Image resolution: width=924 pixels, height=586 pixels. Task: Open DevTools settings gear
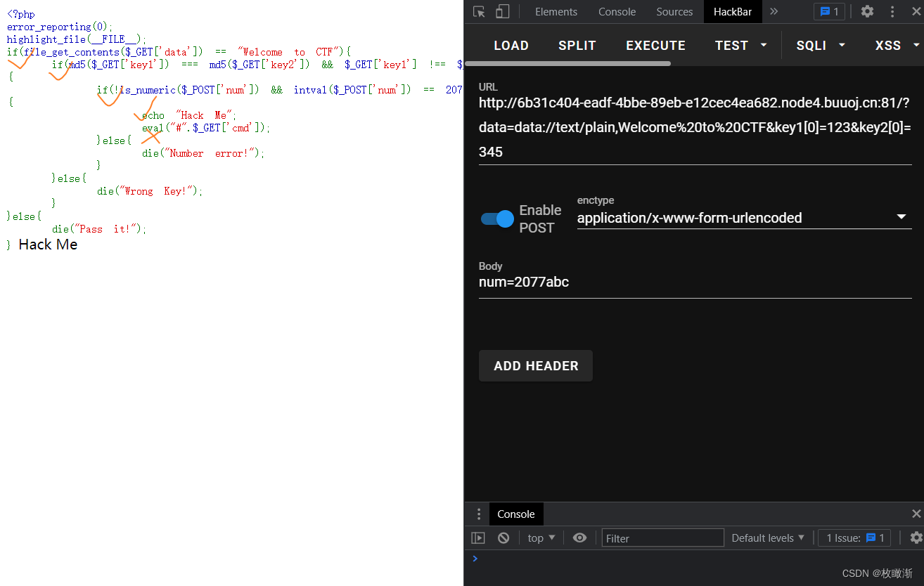click(x=867, y=11)
